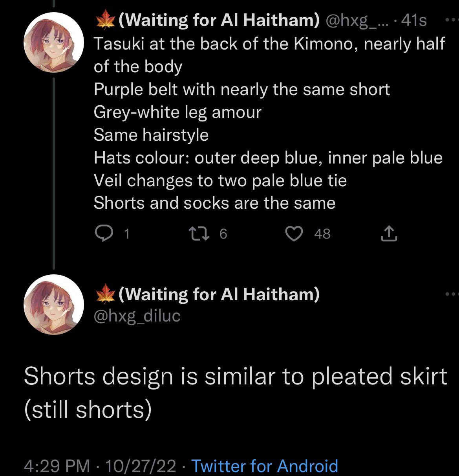Click the 4:29 PM timestamp
Viewport: 459px width, 476px height.
[x=57, y=466]
